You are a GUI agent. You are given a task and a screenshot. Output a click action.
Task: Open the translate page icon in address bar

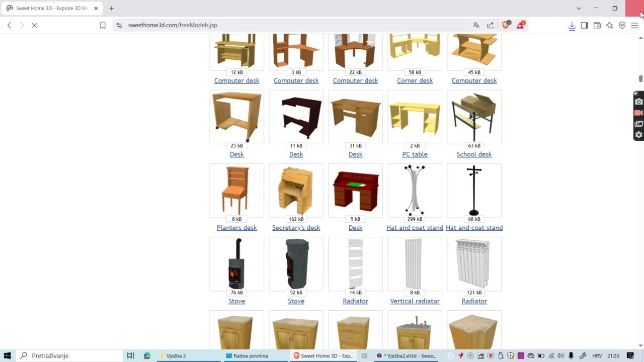coord(476,25)
